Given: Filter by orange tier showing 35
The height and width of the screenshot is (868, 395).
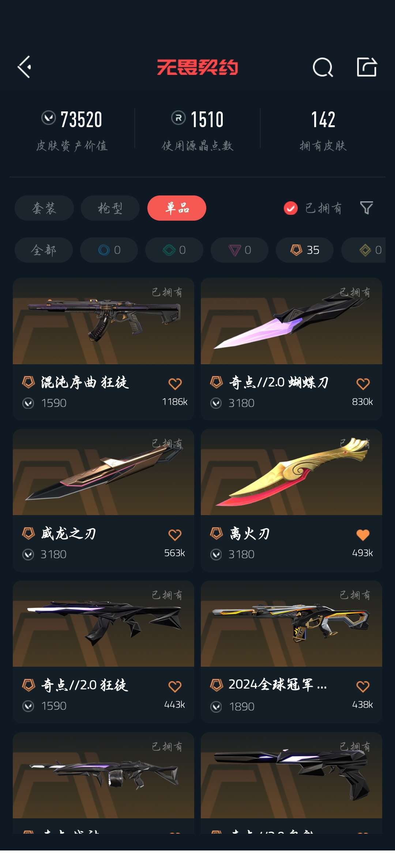Looking at the screenshot, I should point(305,250).
